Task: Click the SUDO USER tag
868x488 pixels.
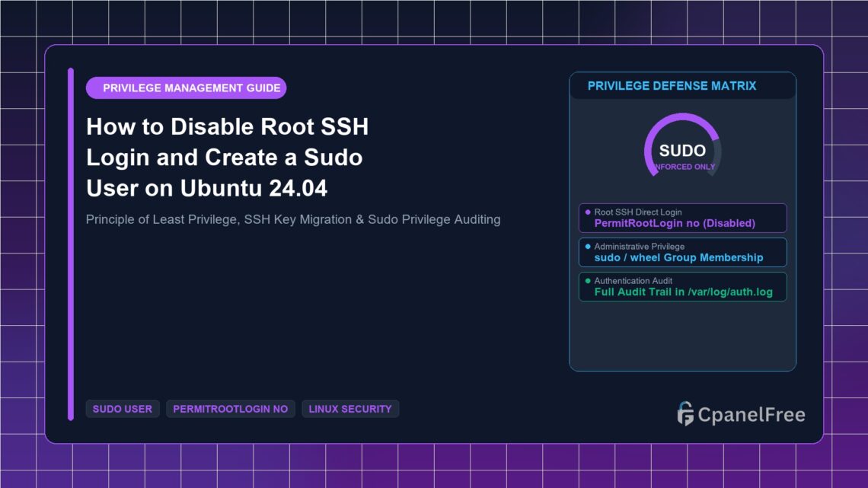Action: click(x=123, y=409)
